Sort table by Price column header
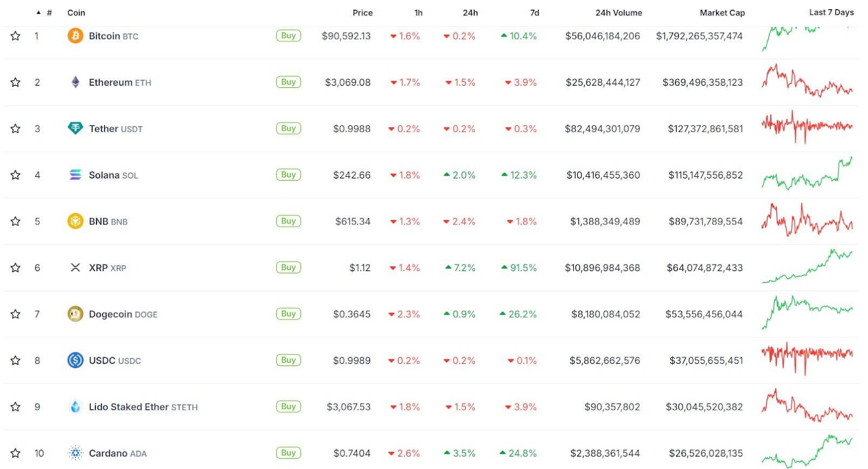Screen dimensions: 868x469 (362, 12)
